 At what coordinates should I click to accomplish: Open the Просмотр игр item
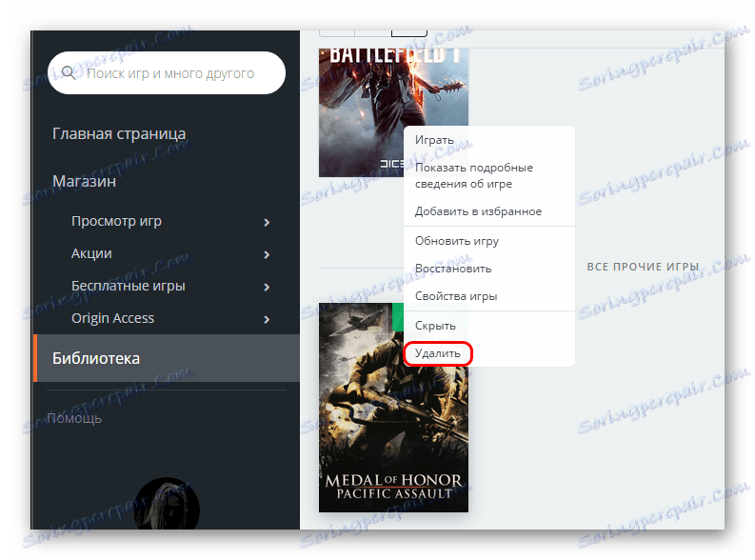click(116, 221)
